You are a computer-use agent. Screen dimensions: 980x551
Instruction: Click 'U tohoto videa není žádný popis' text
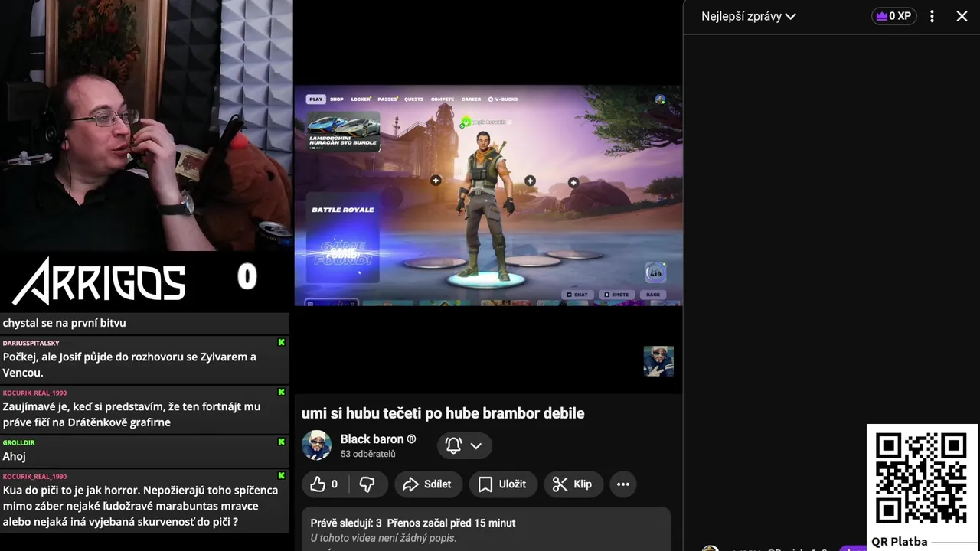click(x=383, y=538)
